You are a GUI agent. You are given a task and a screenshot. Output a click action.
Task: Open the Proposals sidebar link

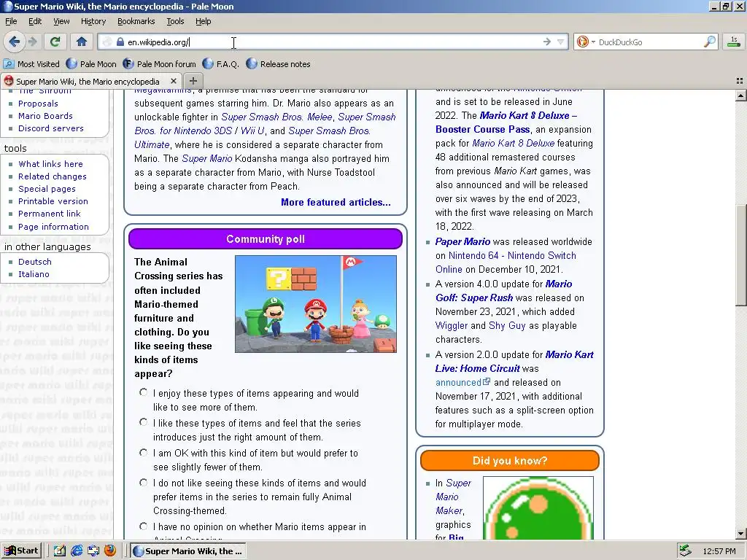[x=38, y=104]
